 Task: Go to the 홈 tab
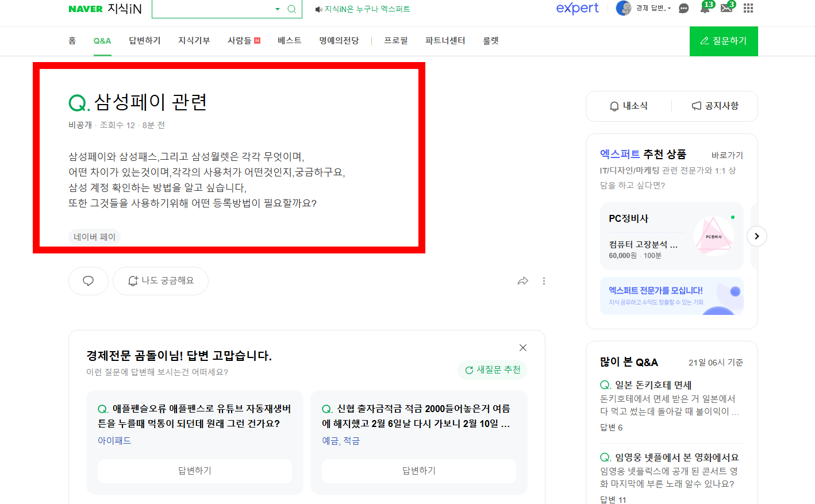pyautogui.click(x=72, y=41)
